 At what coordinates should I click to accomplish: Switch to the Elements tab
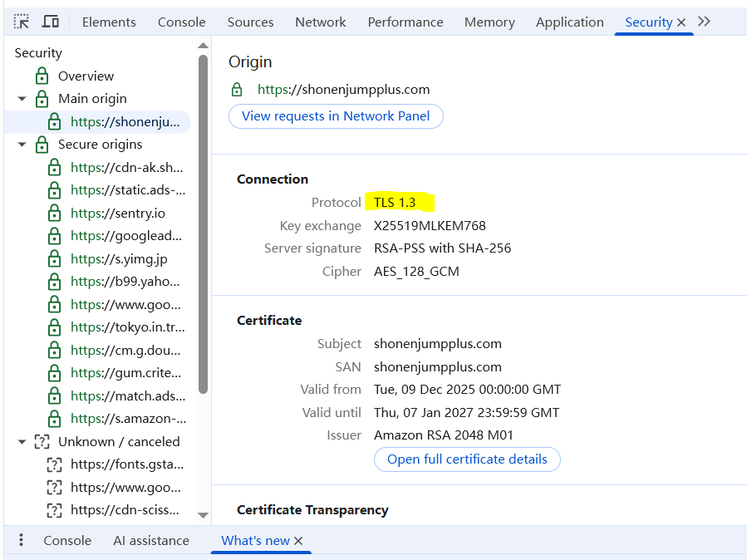point(109,22)
